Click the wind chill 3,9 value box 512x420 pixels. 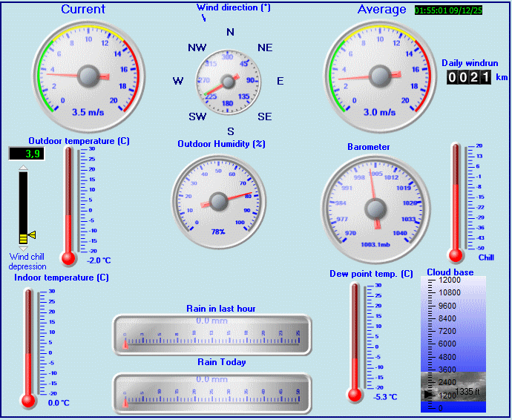click(26, 154)
